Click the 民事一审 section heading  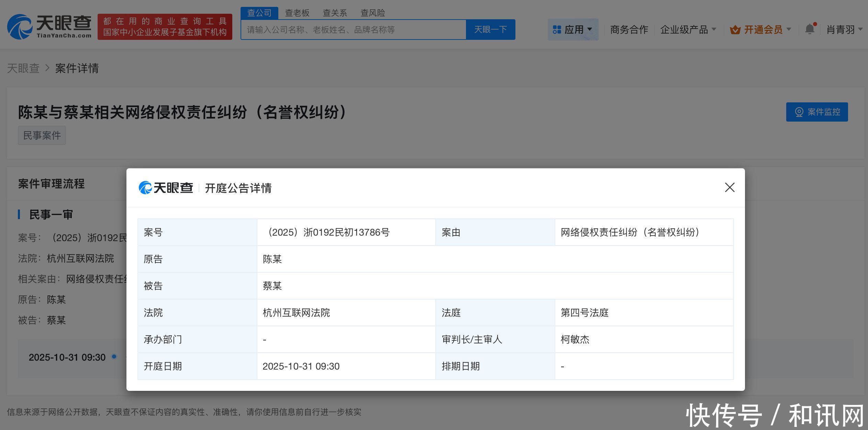click(x=51, y=215)
